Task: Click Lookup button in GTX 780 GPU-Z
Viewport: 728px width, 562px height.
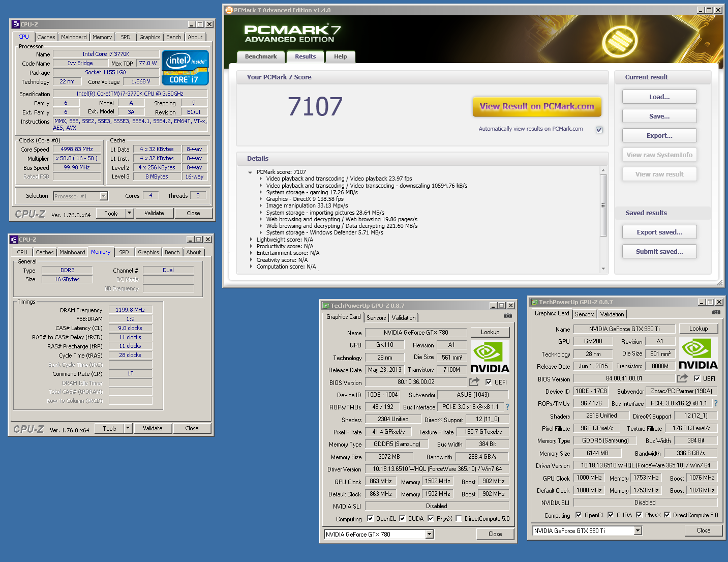Action: coord(490,332)
